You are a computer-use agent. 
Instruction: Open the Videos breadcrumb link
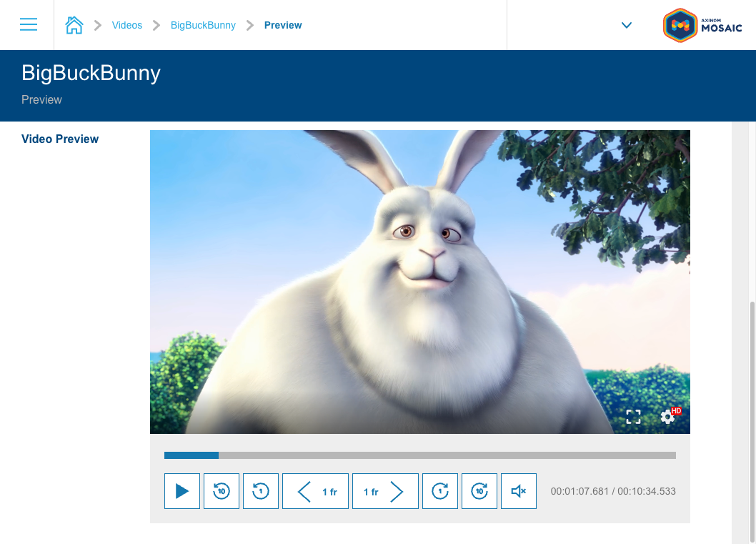[x=126, y=25]
